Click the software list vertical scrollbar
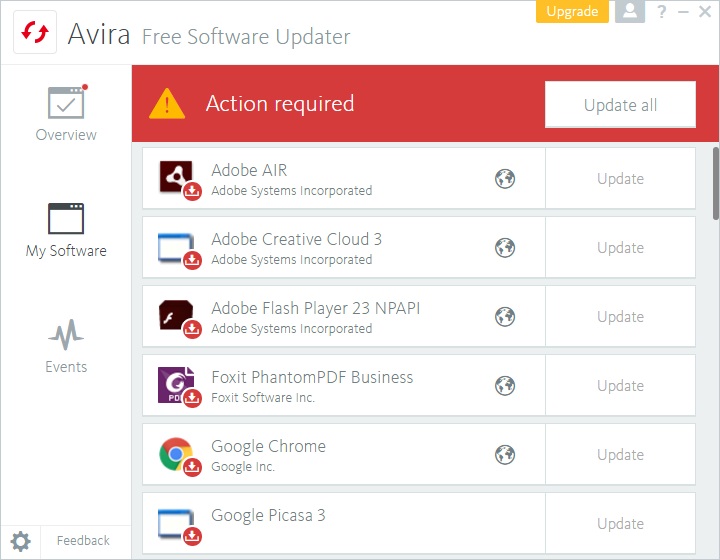 pos(716,184)
